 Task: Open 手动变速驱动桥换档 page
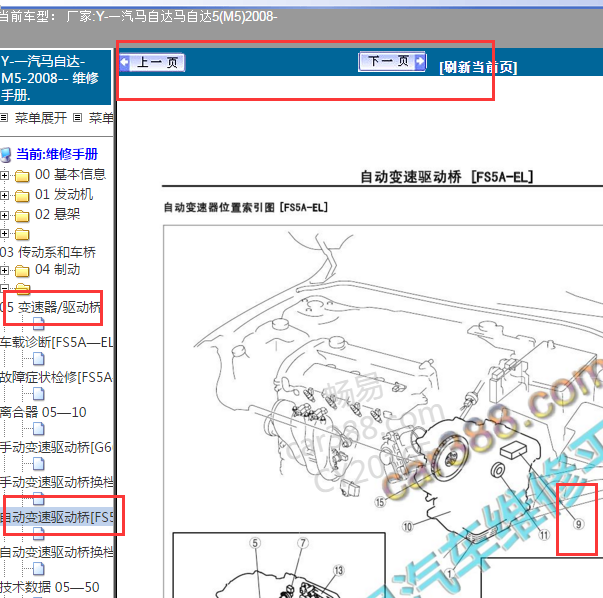(57, 482)
